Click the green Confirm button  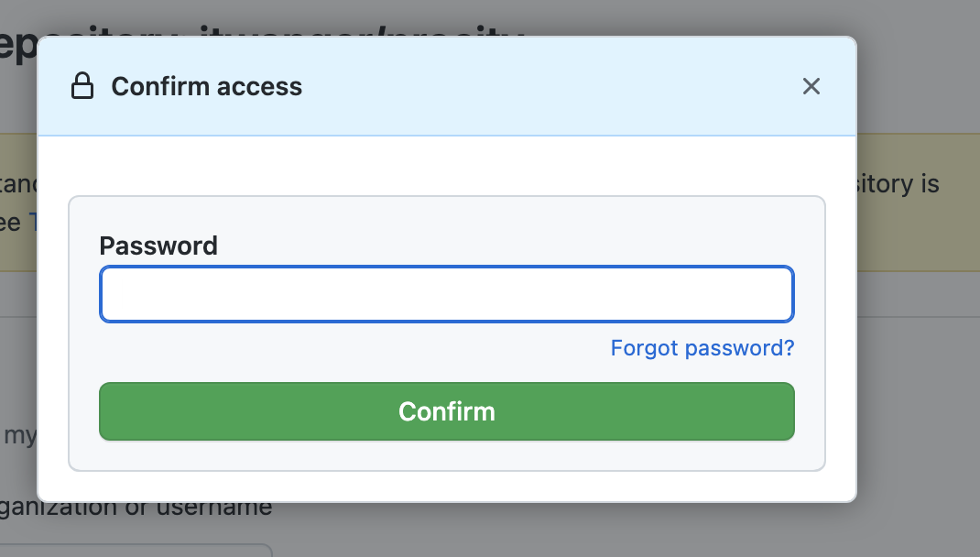pos(447,411)
